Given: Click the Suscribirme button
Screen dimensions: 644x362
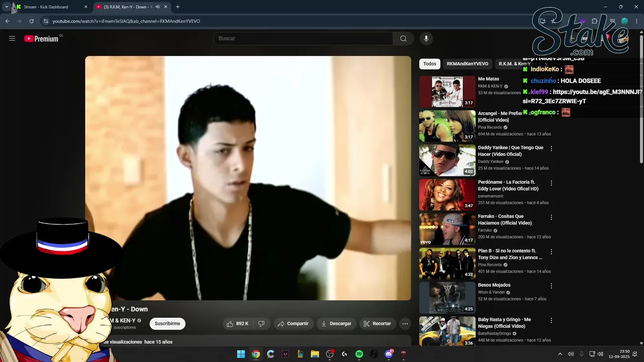Looking at the screenshot, I should (168, 324).
